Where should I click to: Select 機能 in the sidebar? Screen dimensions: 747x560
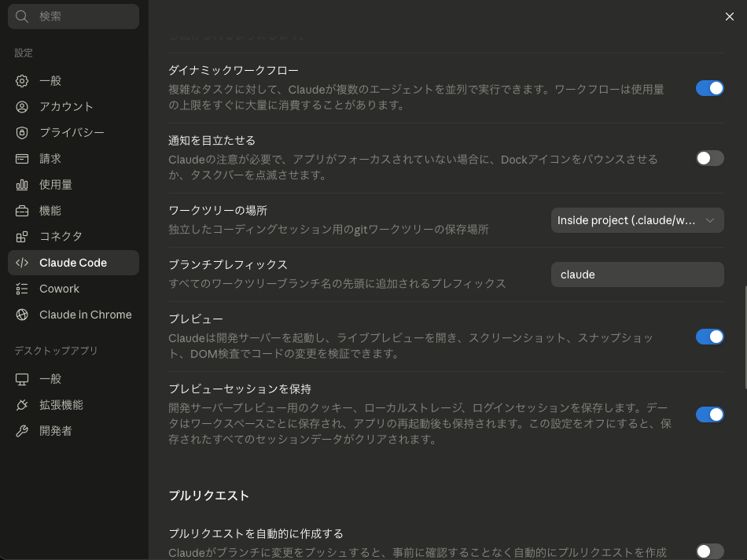point(73,211)
